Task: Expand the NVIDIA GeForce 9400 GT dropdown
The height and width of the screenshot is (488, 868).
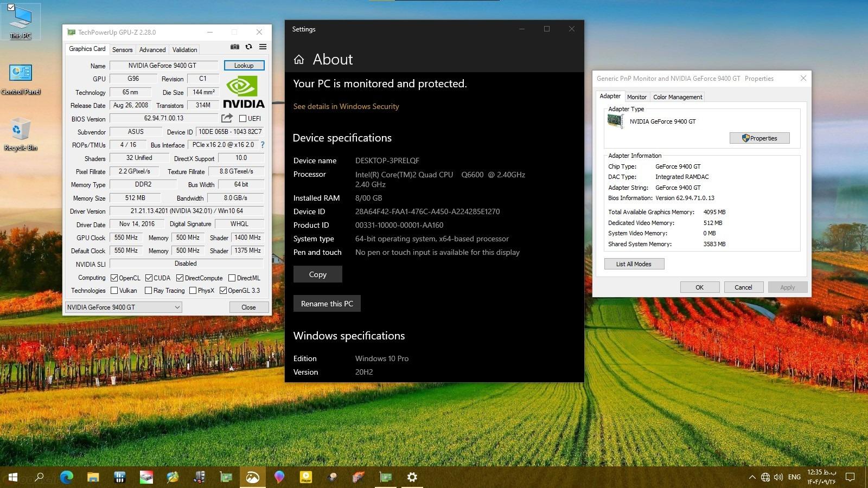Action: [x=177, y=307]
